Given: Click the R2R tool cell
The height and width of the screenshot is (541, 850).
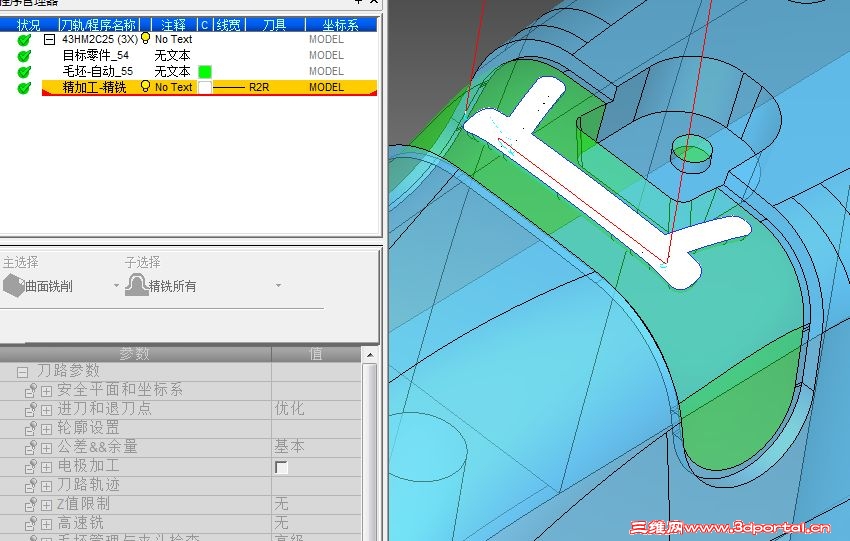Looking at the screenshot, I should click(x=259, y=87).
